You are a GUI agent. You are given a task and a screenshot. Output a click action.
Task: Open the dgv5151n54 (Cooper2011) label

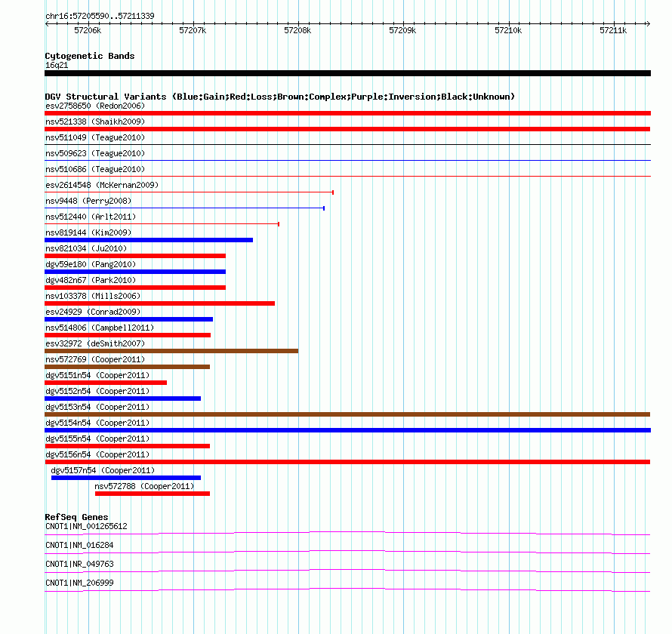click(97, 375)
